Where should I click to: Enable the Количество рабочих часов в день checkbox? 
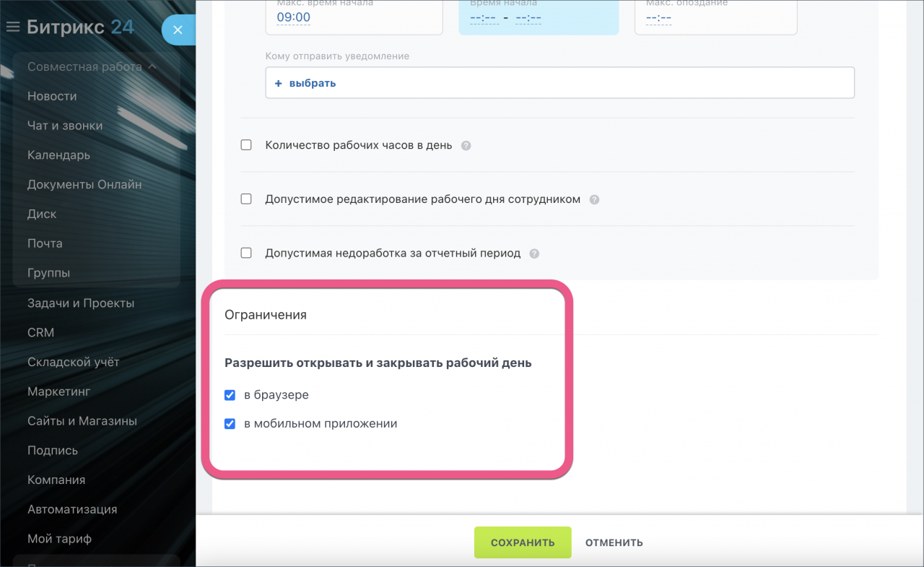(x=246, y=144)
